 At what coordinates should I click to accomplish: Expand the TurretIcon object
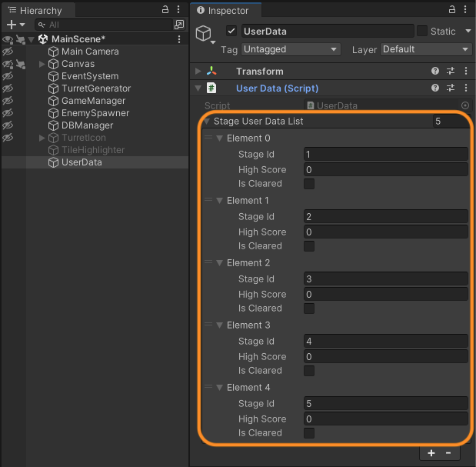coord(42,138)
